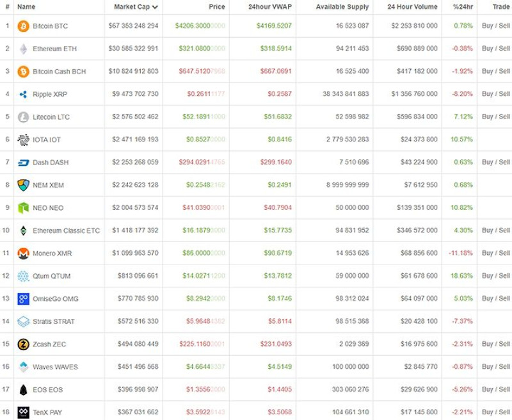Open the "Waves WAVES" name link
The width and height of the screenshot is (512, 420).
click(55, 367)
